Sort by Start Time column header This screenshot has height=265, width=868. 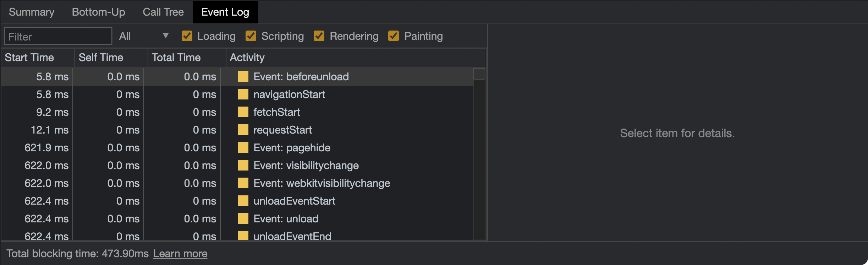[x=29, y=58]
